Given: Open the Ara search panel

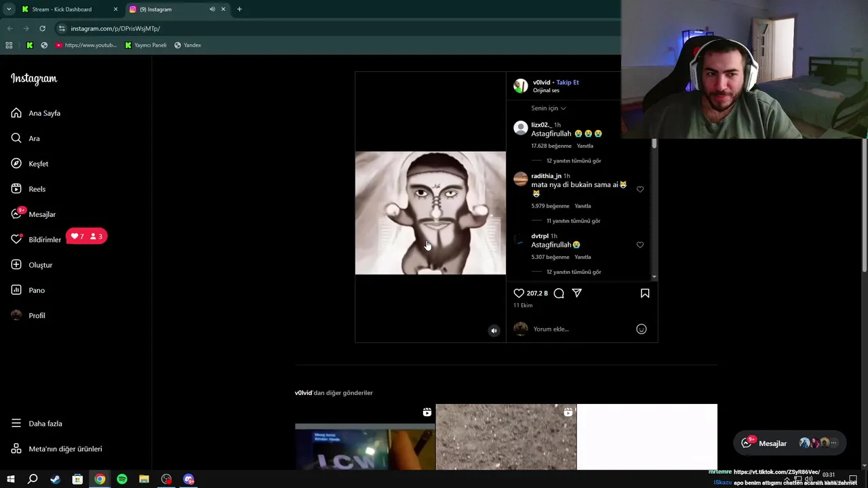Looking at the screenshot, I should pyautogui.click(x=26, y=138).
